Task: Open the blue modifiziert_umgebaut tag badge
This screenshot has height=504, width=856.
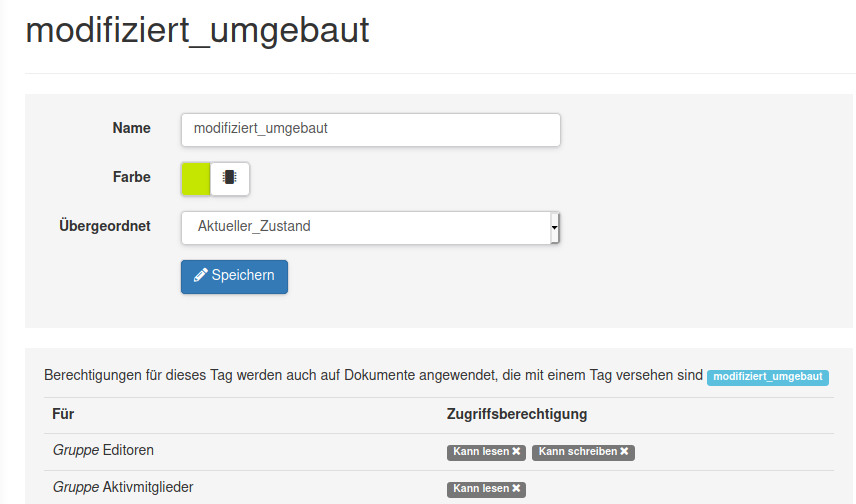Action: tap(768, 377)
